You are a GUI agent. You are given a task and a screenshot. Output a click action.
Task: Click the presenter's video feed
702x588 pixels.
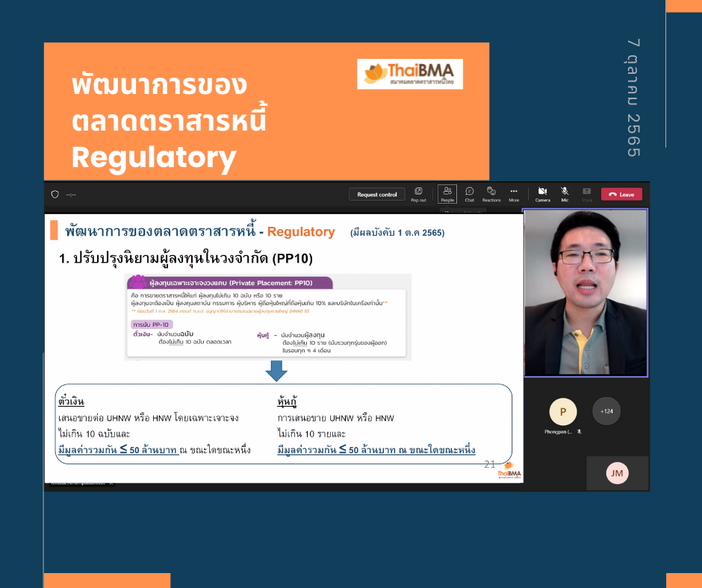tap(585, 293)
